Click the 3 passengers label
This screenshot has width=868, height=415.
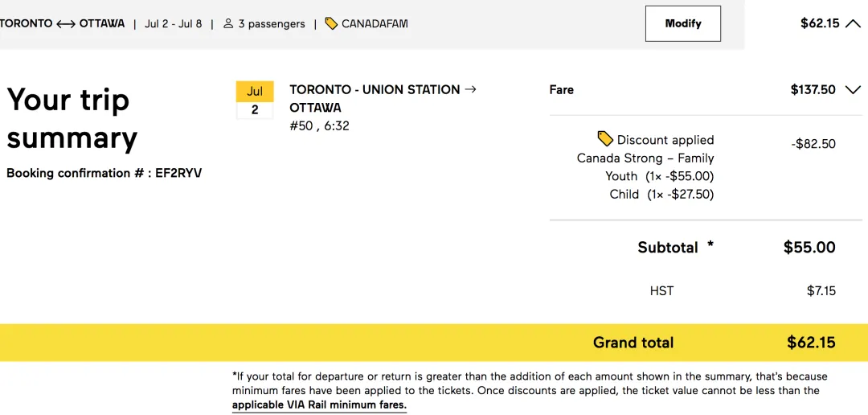pos(272,24)
